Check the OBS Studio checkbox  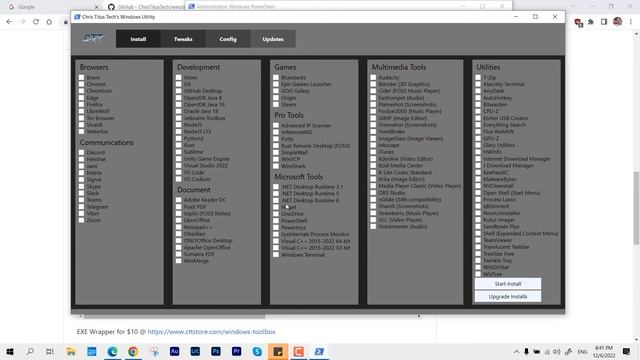(373, 193)
